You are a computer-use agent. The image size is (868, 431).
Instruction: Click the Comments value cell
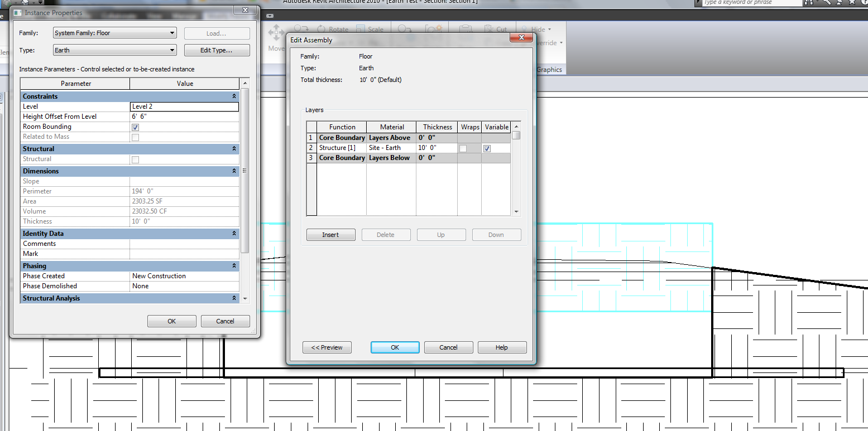(184, 244)
